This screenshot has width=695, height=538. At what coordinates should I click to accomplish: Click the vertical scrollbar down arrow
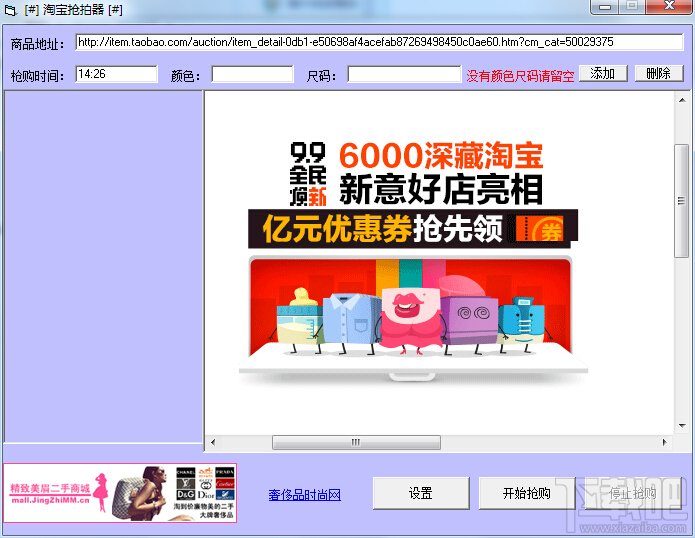(x=682, y=426)
